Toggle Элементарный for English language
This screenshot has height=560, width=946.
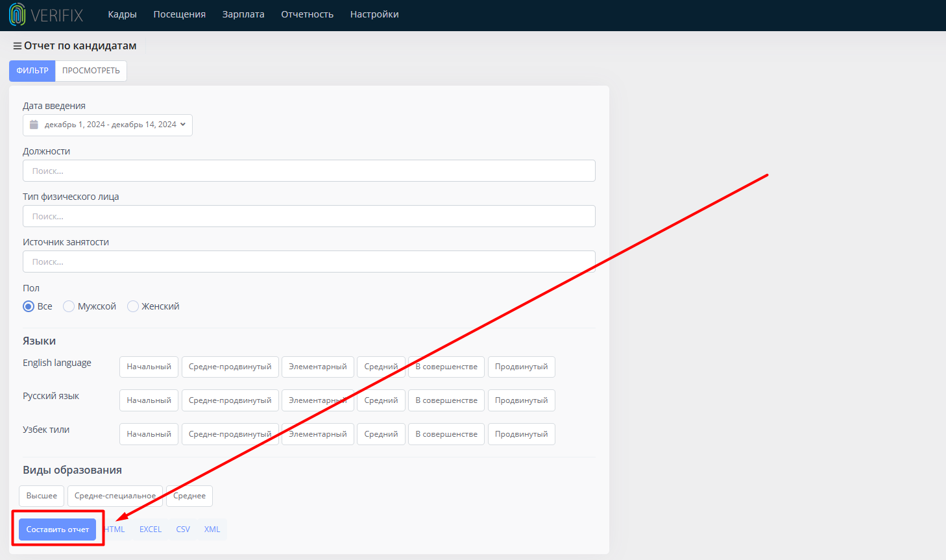pos(318,367)
